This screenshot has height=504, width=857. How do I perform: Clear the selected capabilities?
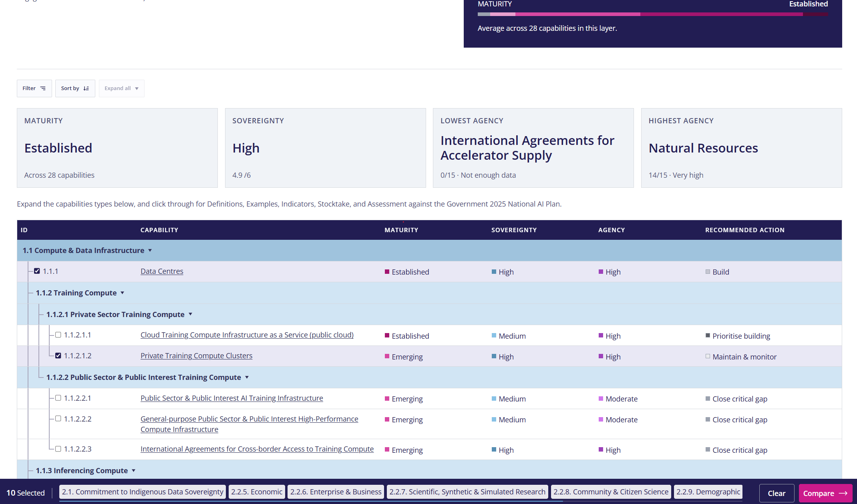pos(777,493)
